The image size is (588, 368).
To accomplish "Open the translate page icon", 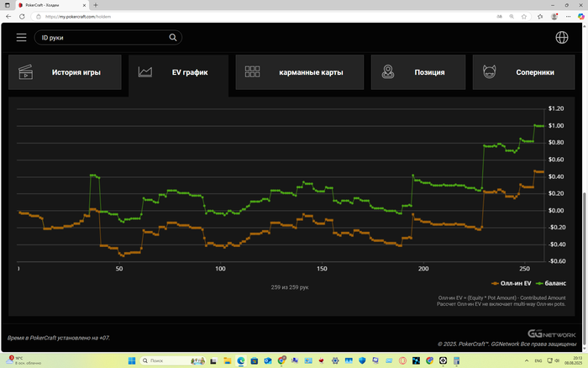I will [499, 17].
